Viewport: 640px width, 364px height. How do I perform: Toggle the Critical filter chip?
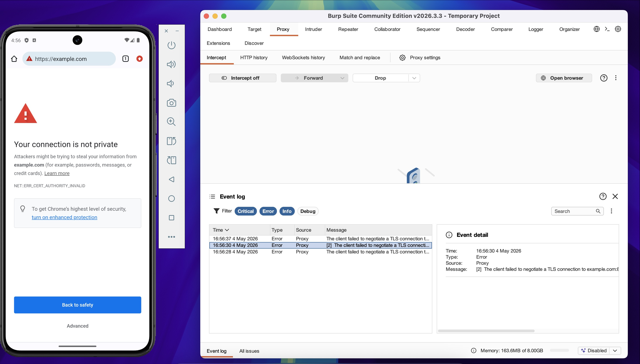click(245, 211)
